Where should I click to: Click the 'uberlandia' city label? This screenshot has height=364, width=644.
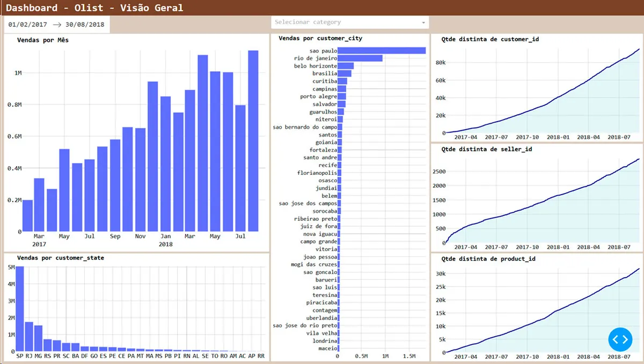(321, 318)
